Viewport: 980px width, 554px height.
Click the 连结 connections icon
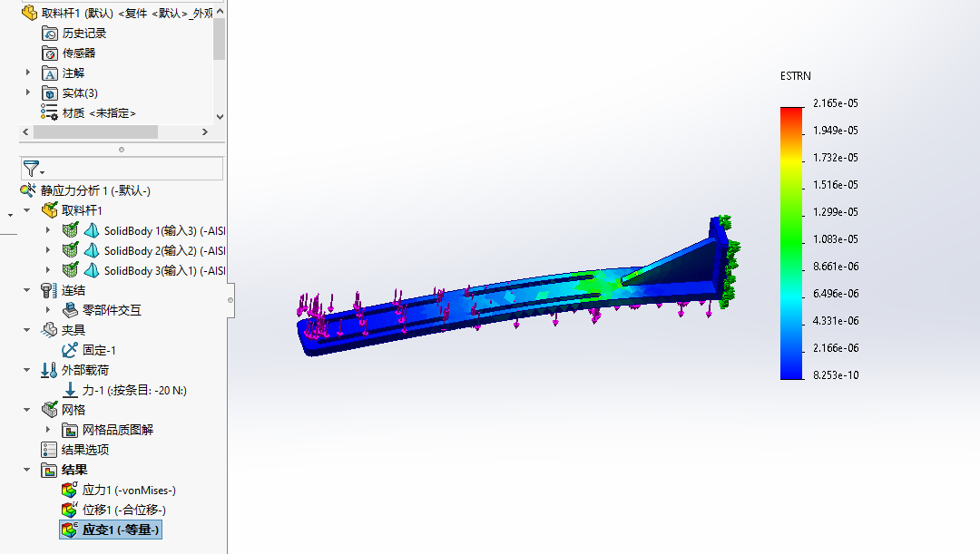point(49,290)
